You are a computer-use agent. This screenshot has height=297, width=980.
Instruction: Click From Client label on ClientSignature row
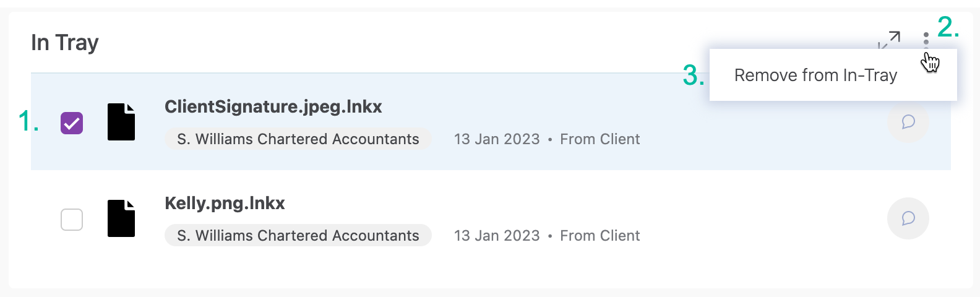600,139
